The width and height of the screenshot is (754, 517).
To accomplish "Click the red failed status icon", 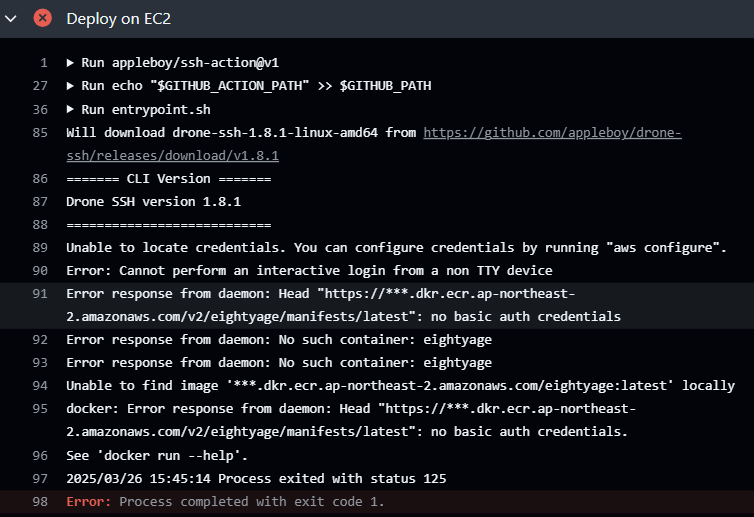I will [x=42, y=18].
